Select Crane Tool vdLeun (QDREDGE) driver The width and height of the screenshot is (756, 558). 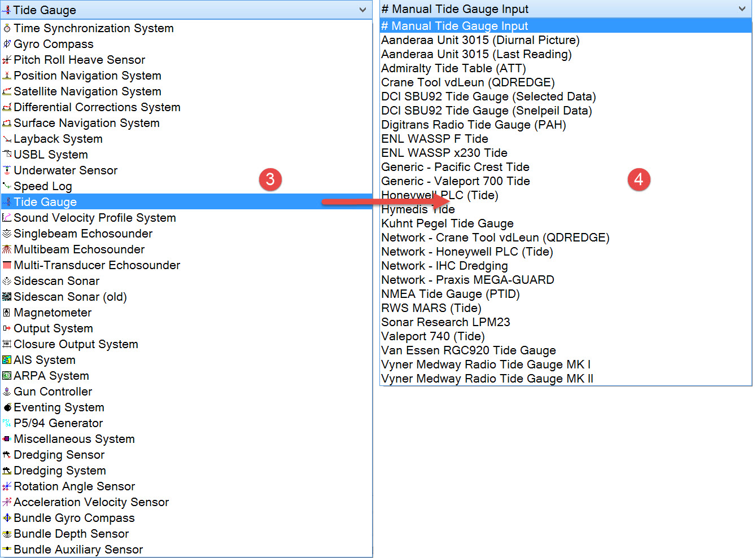coord(566,82)
